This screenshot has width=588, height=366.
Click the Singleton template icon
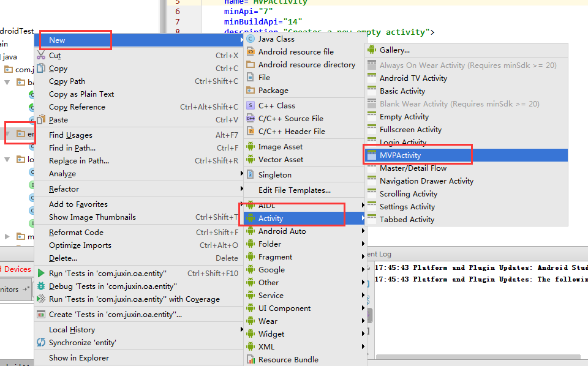click(250, 175)
